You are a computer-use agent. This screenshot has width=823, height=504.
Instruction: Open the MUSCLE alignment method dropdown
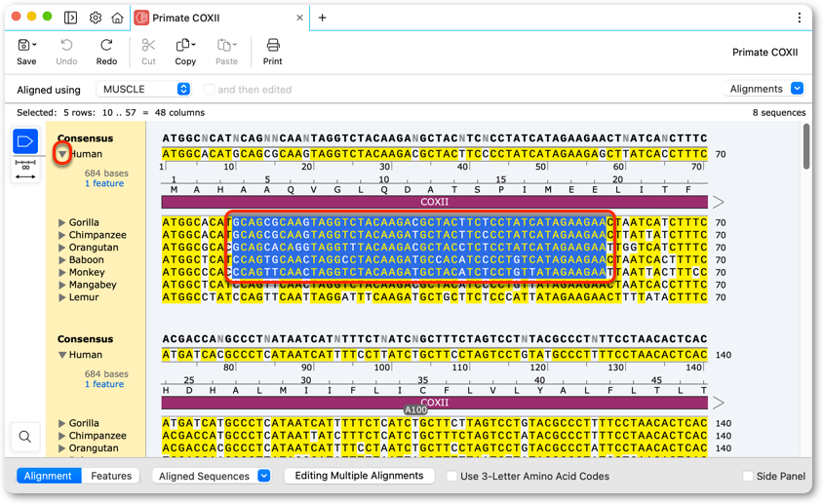pyautogui.click(x=143, y=90)
